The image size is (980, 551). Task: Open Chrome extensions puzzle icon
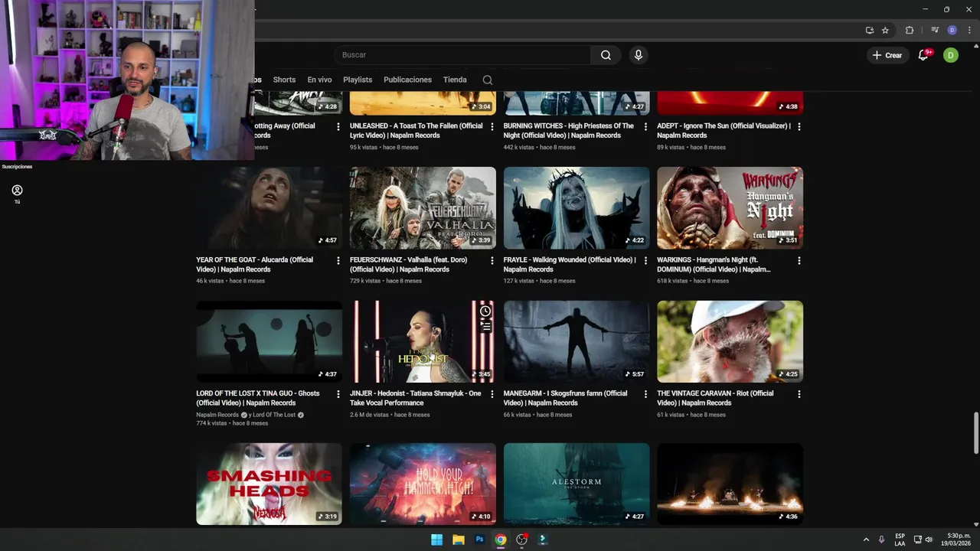click(910, 31)
